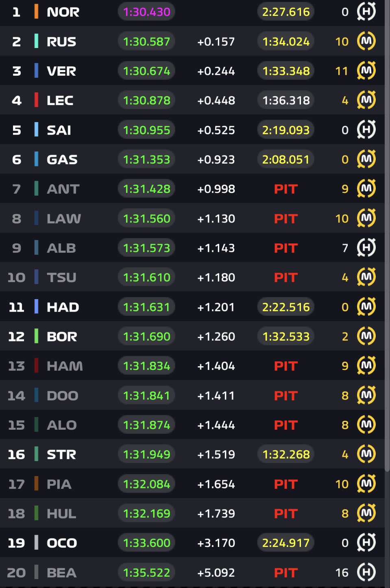Screen dimensions: 390x588
Task: Click the medium tyre icon for HAD
Action: (x=366, y=306)
